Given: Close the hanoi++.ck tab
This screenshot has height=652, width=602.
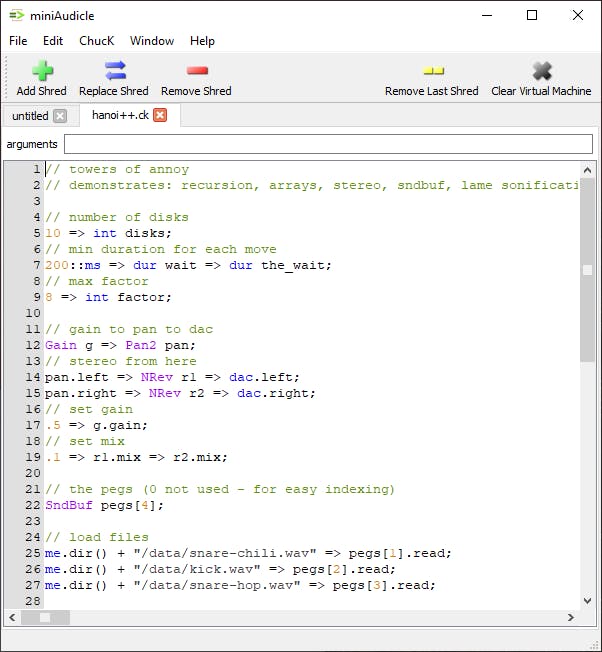Looking at the screenshot, I should [160, 115].
